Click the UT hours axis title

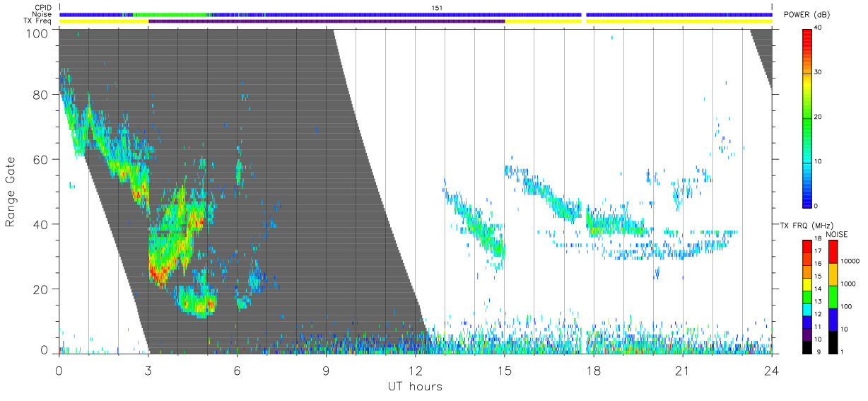tap(414, 386)
